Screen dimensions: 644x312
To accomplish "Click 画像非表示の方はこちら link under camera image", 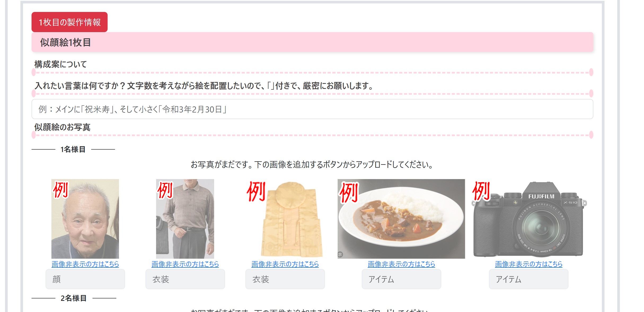I will click(529, 264).
